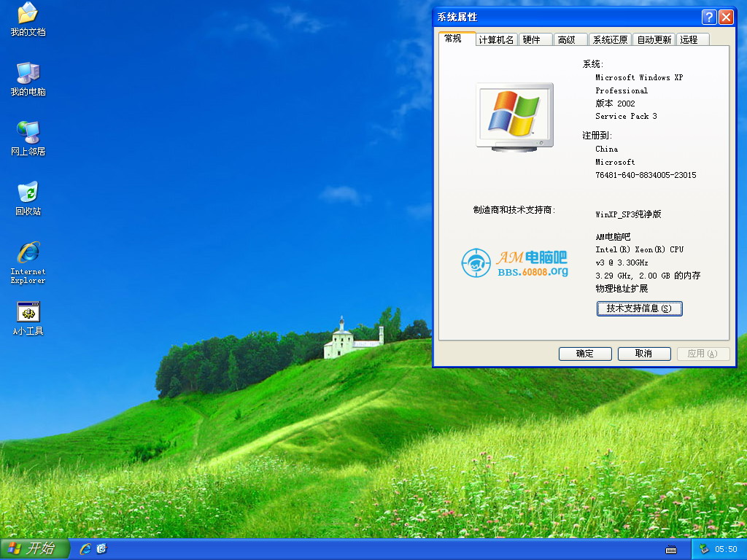747x560 pixels.
Task: Click the 取消 button
Action: pos(644,354)
